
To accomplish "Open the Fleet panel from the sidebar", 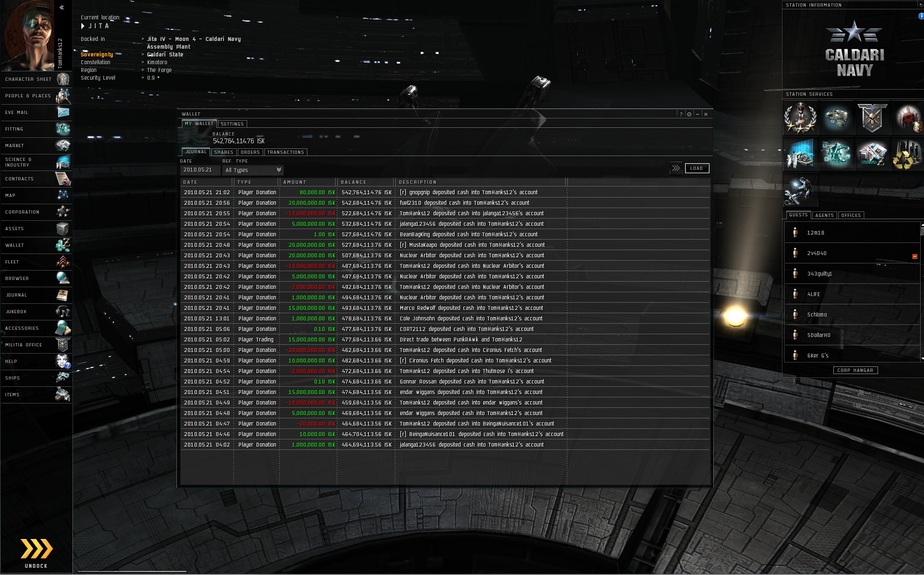I will [x=36, y=262].
